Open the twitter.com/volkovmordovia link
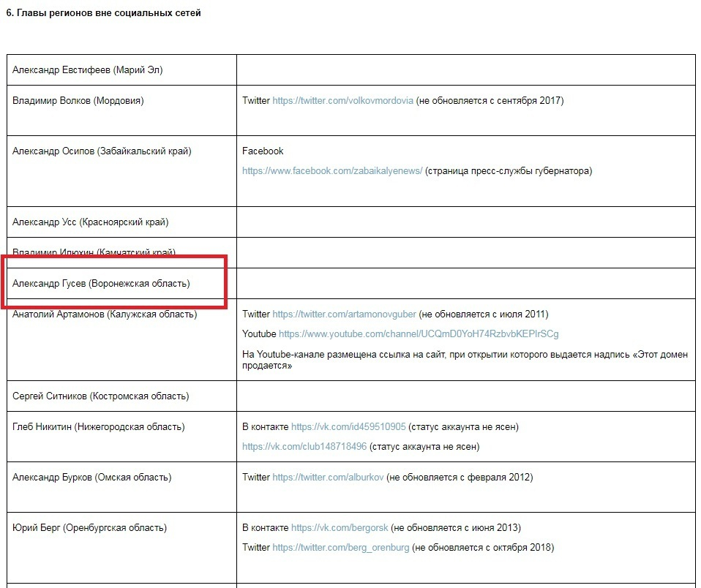This screenshot has height=588, width=701. click(342, 101)
